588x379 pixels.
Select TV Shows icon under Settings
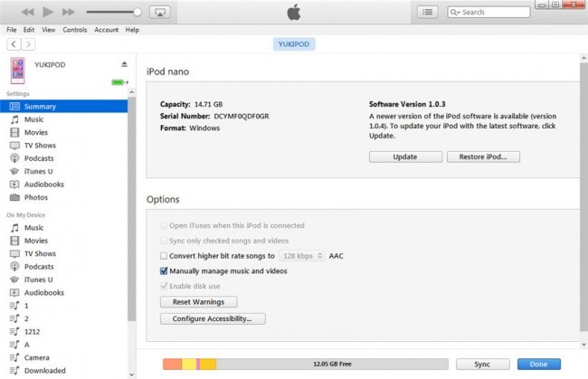14,146
